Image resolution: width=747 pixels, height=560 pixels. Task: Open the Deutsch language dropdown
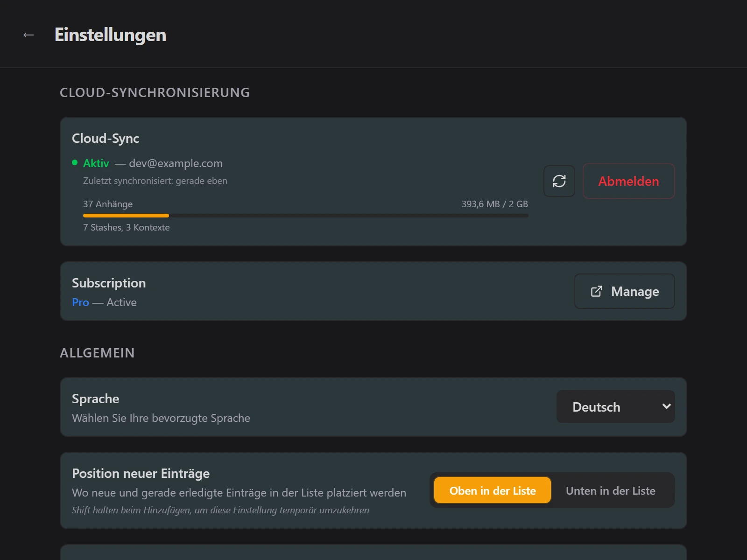615,407
